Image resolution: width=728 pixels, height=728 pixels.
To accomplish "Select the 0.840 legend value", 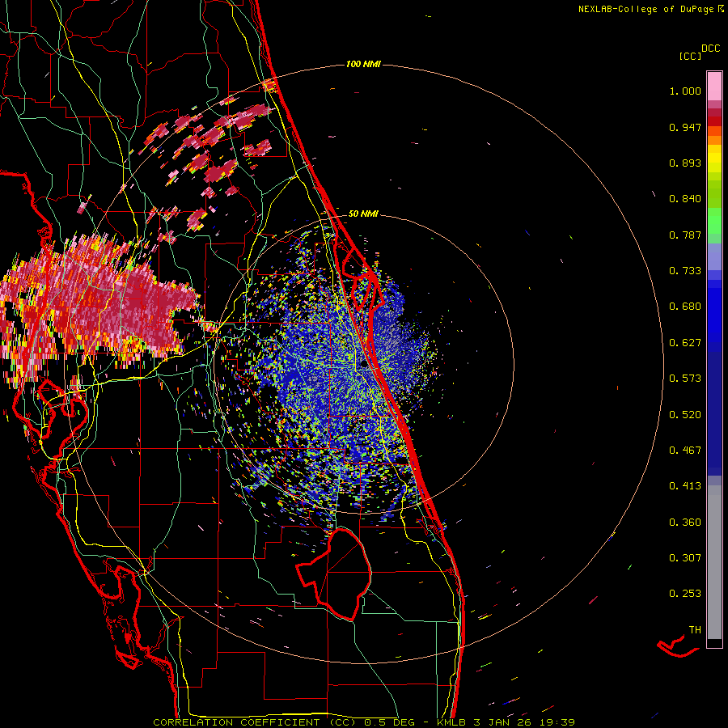I will [685, 199].
